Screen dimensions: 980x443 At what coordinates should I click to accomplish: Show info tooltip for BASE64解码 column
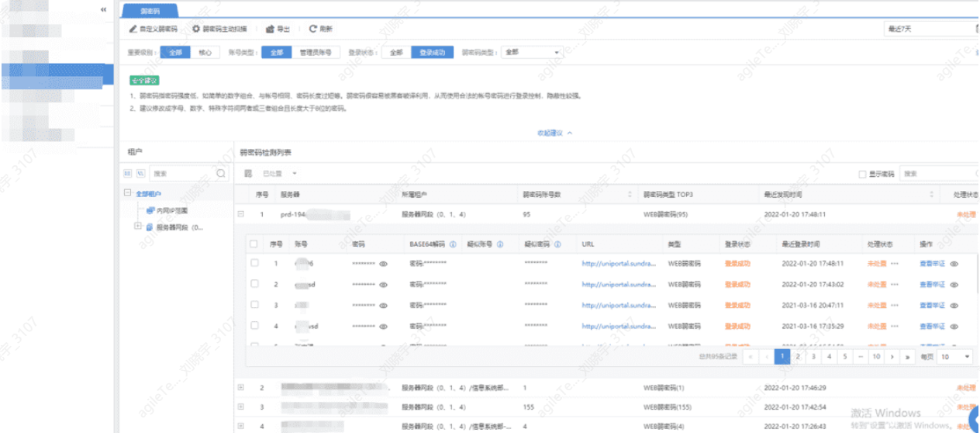pyautogui.click(x=453, y=244)
